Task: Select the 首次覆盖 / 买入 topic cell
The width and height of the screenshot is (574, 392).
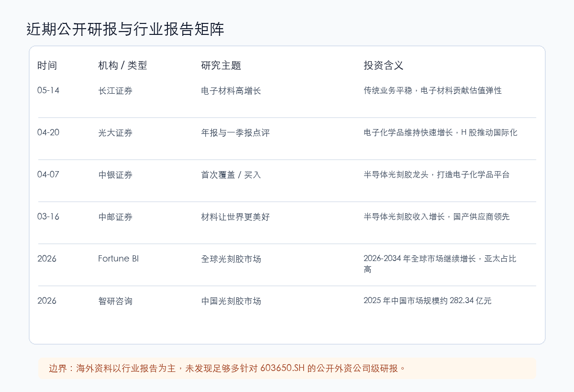Action: point(231,174)
